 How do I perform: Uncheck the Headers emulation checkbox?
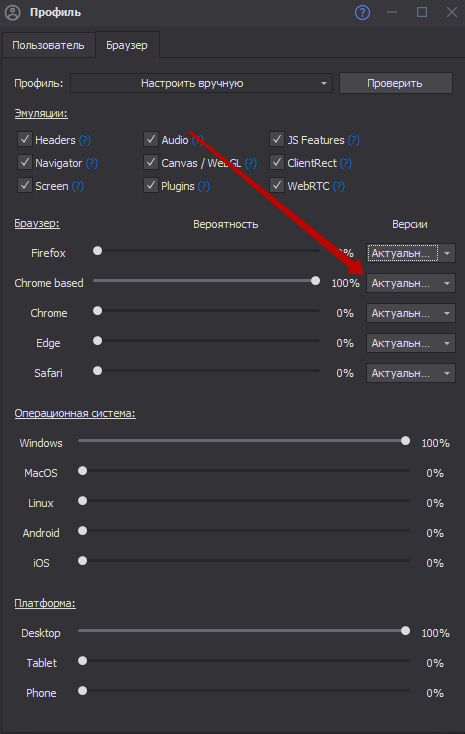pyautogui.click(x=24, y=139)
